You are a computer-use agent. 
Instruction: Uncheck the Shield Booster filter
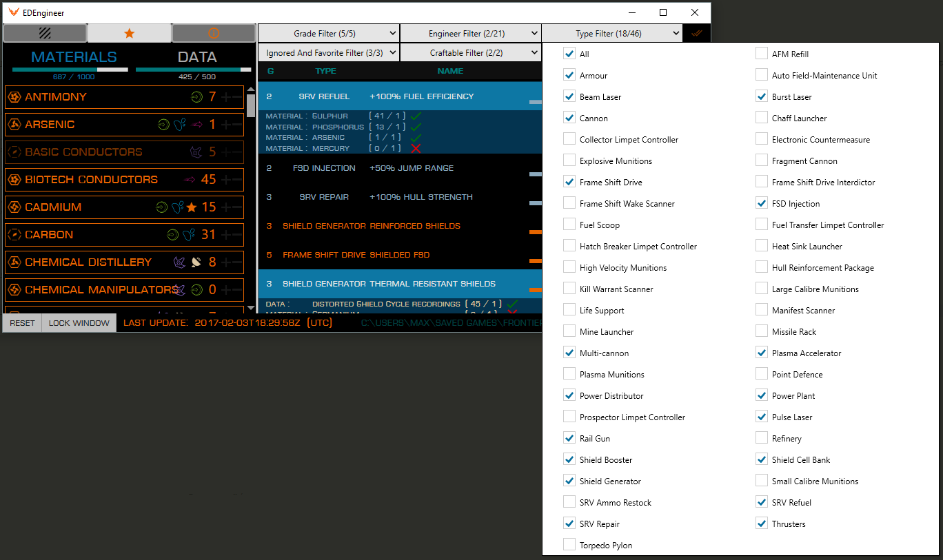[569, 459]
